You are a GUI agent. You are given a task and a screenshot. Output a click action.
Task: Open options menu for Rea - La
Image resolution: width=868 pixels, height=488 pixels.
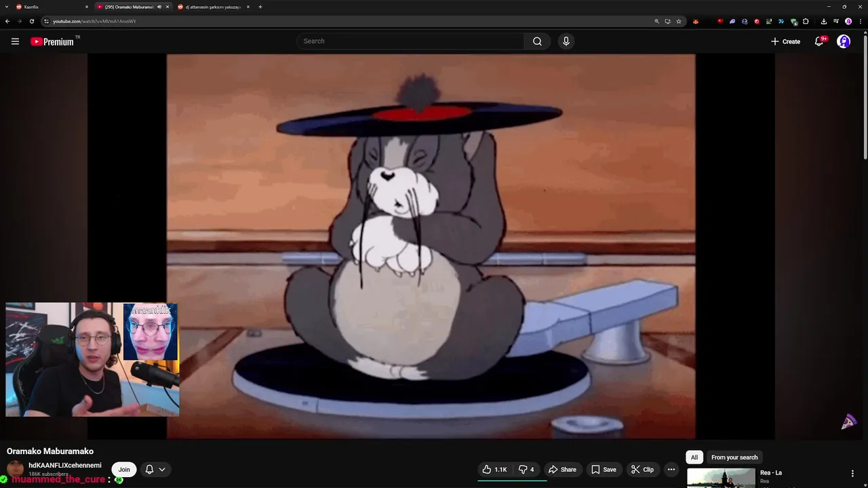click(x=852, y=474)
